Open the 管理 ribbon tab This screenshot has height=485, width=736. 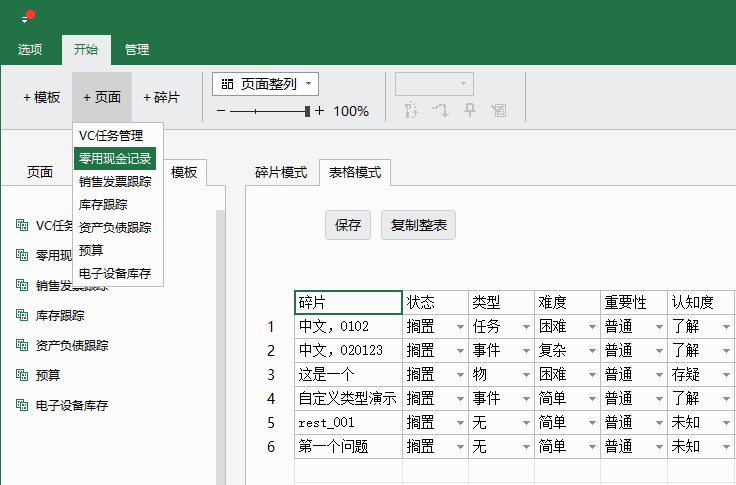(137, 49)
